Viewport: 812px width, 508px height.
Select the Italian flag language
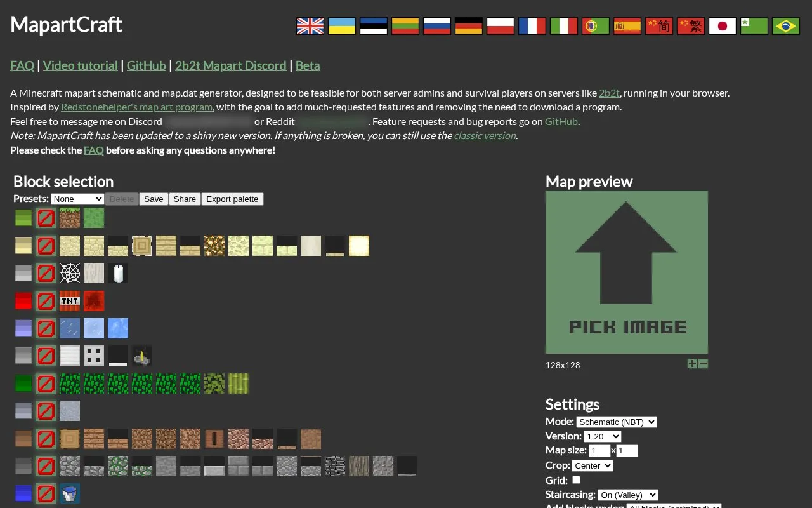pyautogui.click(x=564, y=26)
